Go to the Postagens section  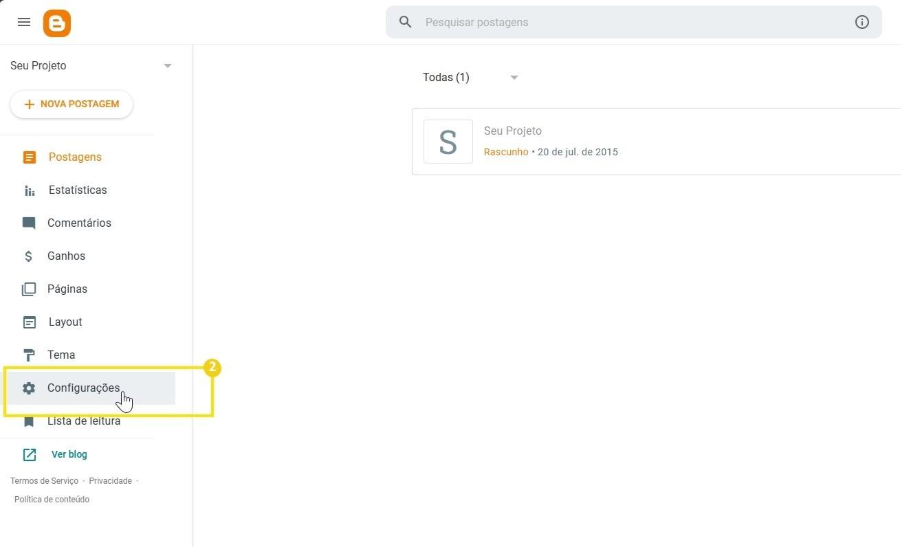(74, 157)
